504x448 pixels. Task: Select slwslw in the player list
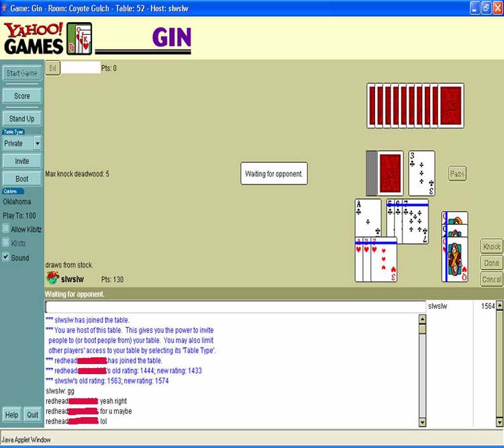point(438,306)
